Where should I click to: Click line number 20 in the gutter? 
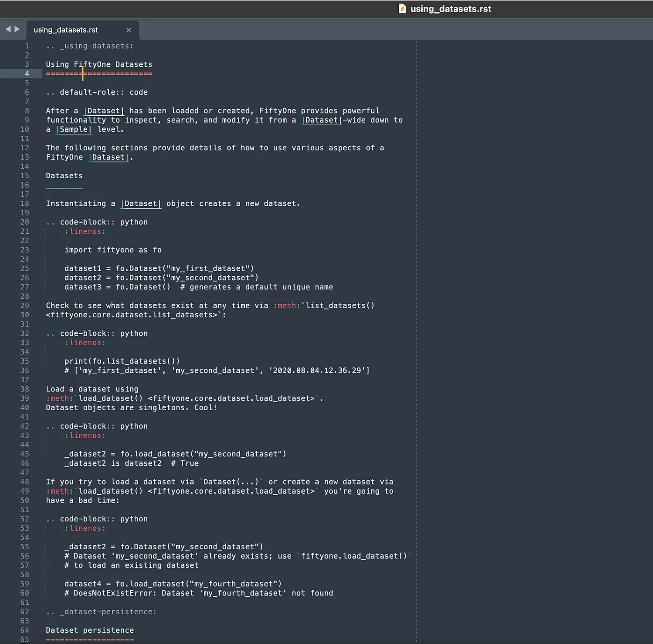click(25, 222)
